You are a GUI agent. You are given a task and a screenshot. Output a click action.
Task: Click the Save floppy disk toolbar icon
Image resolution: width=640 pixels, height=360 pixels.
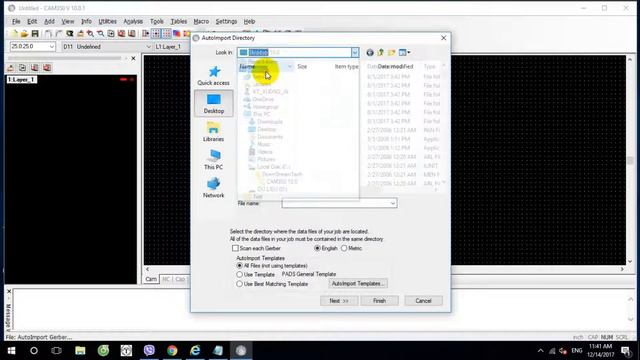coord(35,33)
